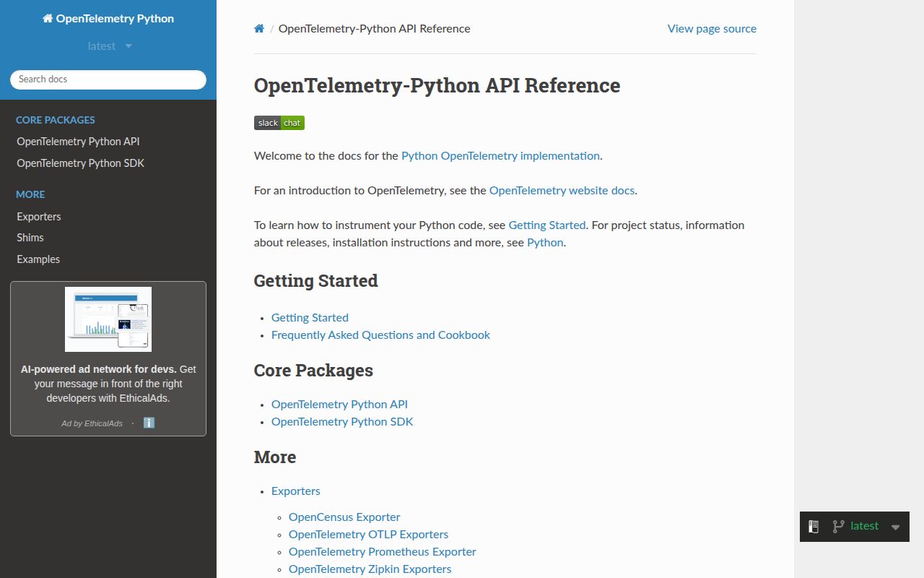This screenshot has height=578, width=924.
Task: Open the OpenTelemetry website docs link
Action: coord(562,191)
